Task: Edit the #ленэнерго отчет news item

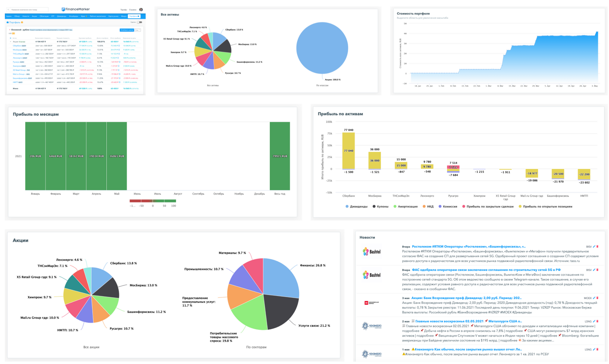Action: point(594,349)
